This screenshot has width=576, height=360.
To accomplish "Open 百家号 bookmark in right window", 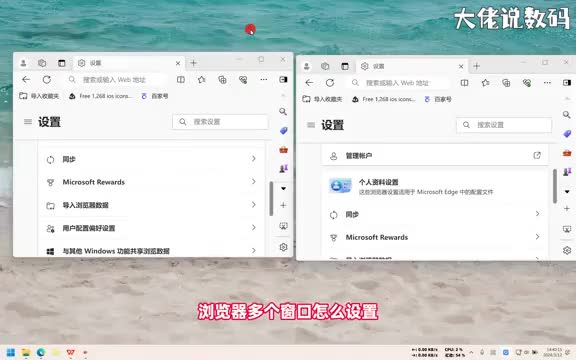I will [x=438, y=99].
